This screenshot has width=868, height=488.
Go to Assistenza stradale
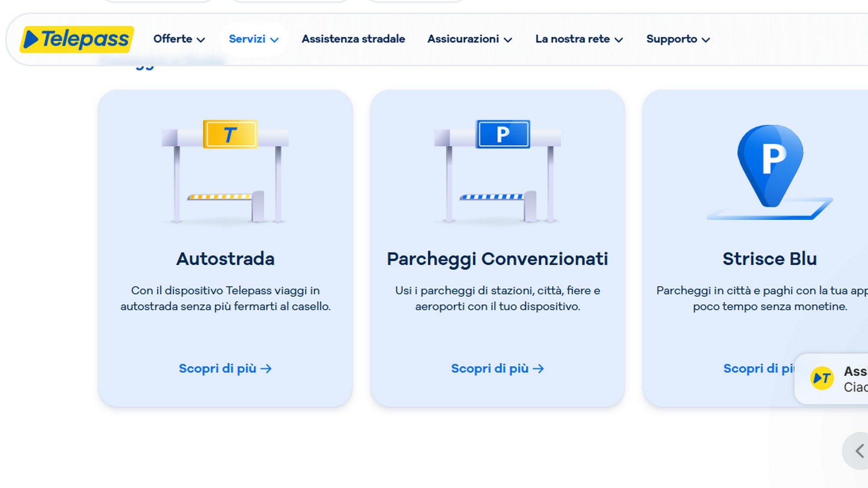click(354, 39)
